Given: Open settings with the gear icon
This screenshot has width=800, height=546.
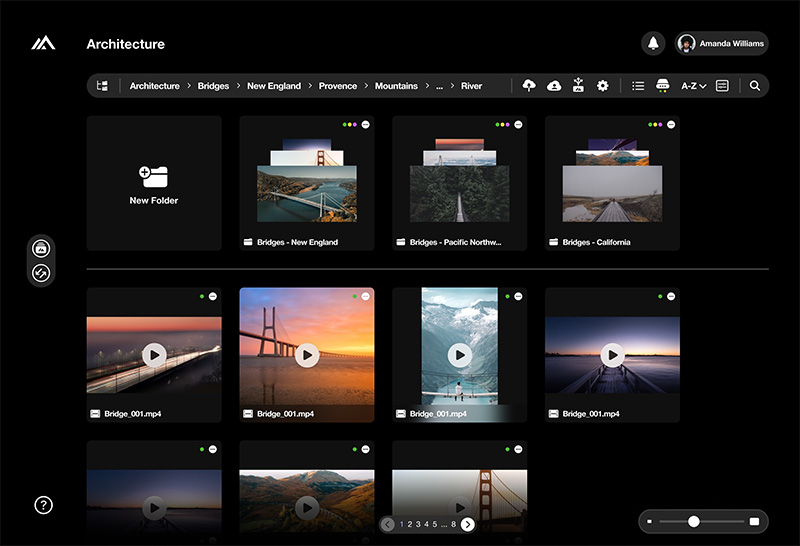Looking at the screenshot, I should pyautogui.click(x=603, y=86).
